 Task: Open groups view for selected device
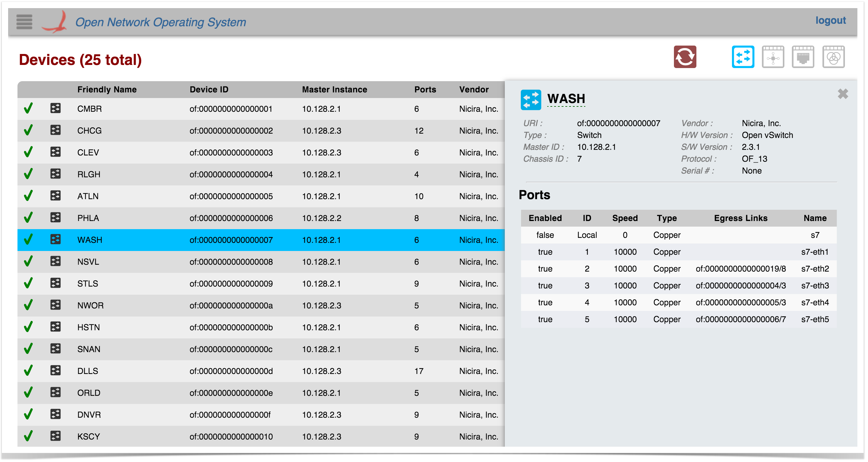(x=833, y=57)
